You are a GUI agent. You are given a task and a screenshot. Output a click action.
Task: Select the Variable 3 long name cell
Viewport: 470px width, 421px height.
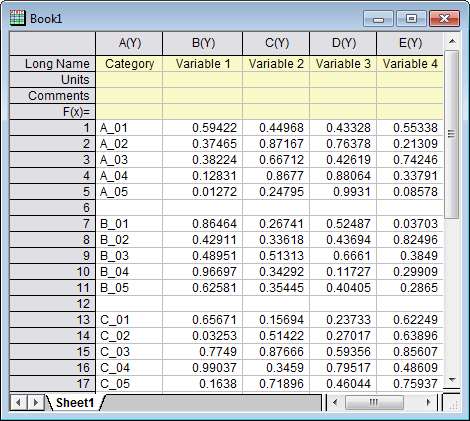(x=343, y=64)
